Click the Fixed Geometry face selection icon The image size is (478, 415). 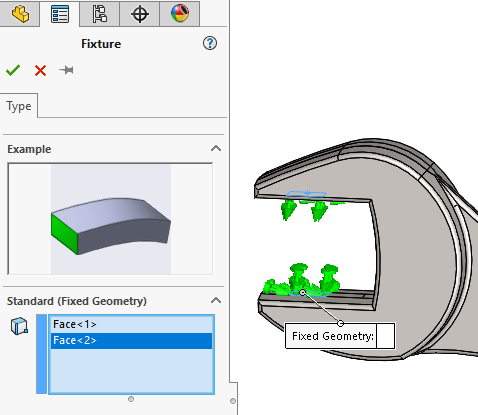click(x=19, y=326)
